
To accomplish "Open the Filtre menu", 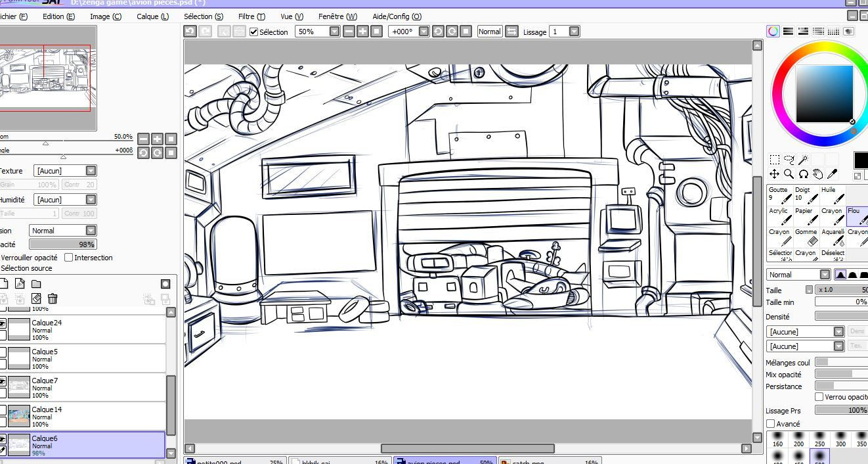I will click(251, 16).
